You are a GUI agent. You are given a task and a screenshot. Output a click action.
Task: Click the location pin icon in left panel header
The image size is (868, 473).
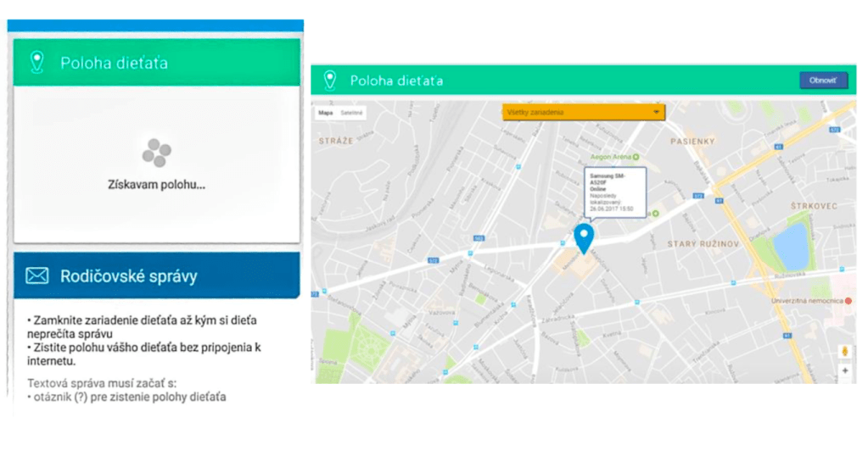[36, 62]
